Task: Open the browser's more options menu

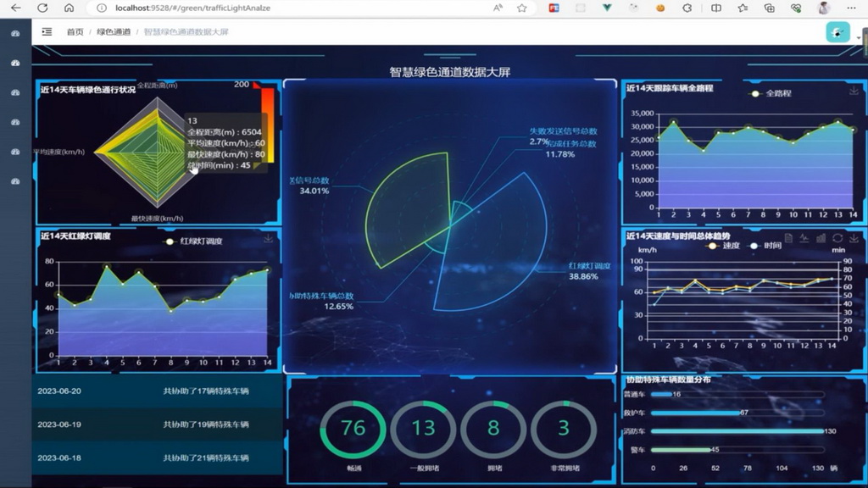Action: tap(849, 8)
